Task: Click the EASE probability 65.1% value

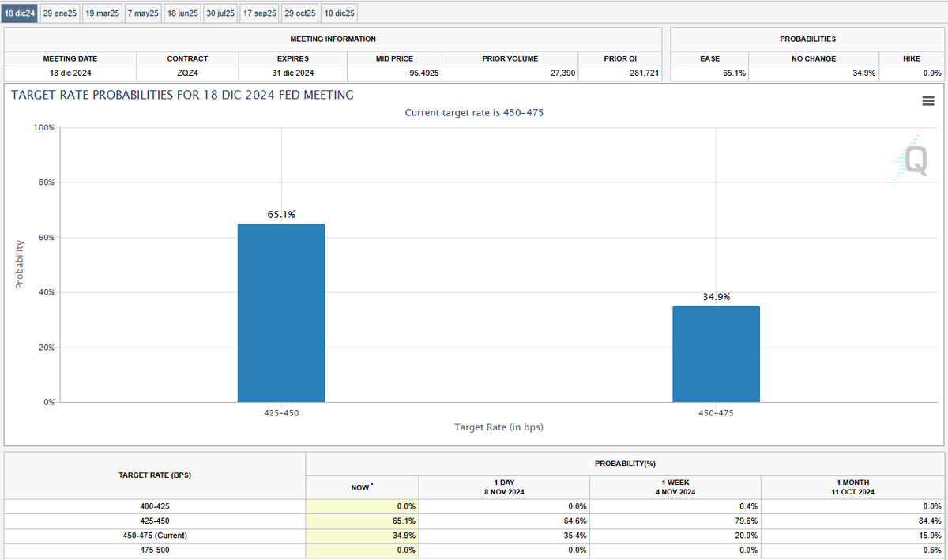Action: pyautogui.click(x=709, y=73)
